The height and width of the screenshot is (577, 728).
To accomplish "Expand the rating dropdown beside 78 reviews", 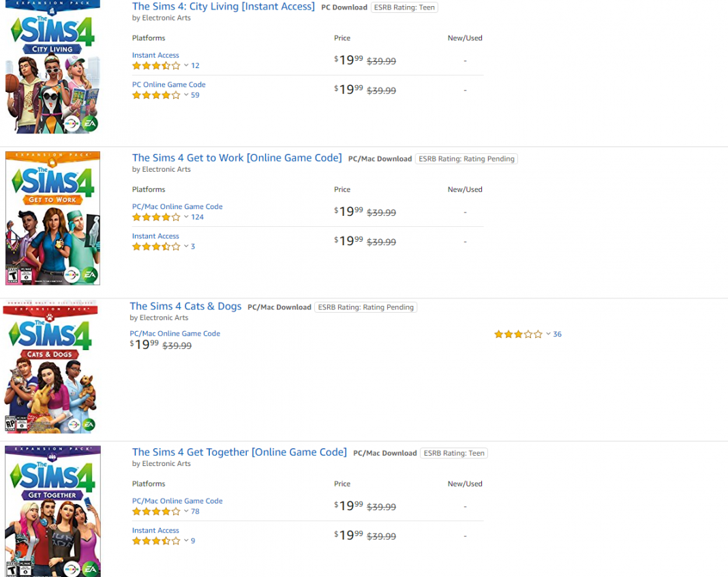I will [186, 511].
